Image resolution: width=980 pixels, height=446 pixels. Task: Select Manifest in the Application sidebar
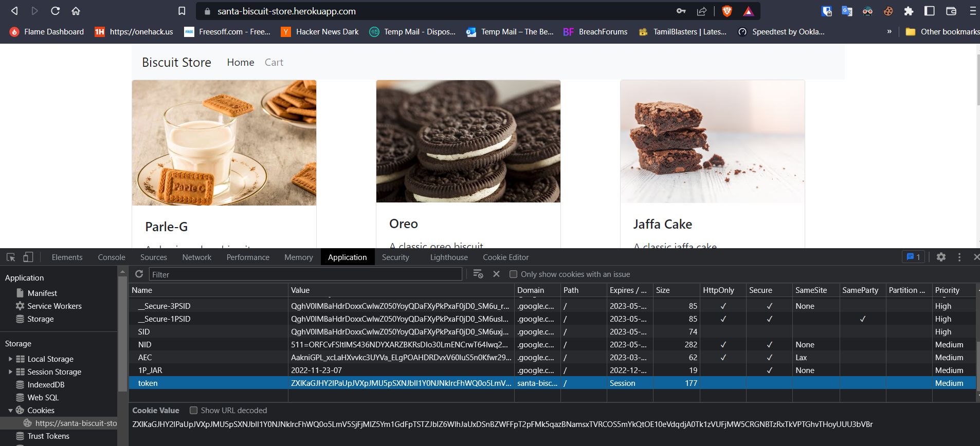42,293
